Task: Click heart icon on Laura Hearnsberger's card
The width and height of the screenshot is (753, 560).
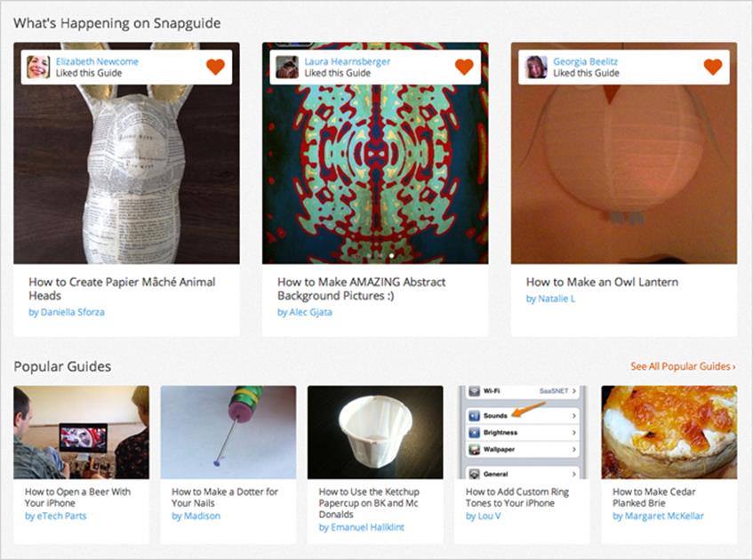Action: coord(464,67)
